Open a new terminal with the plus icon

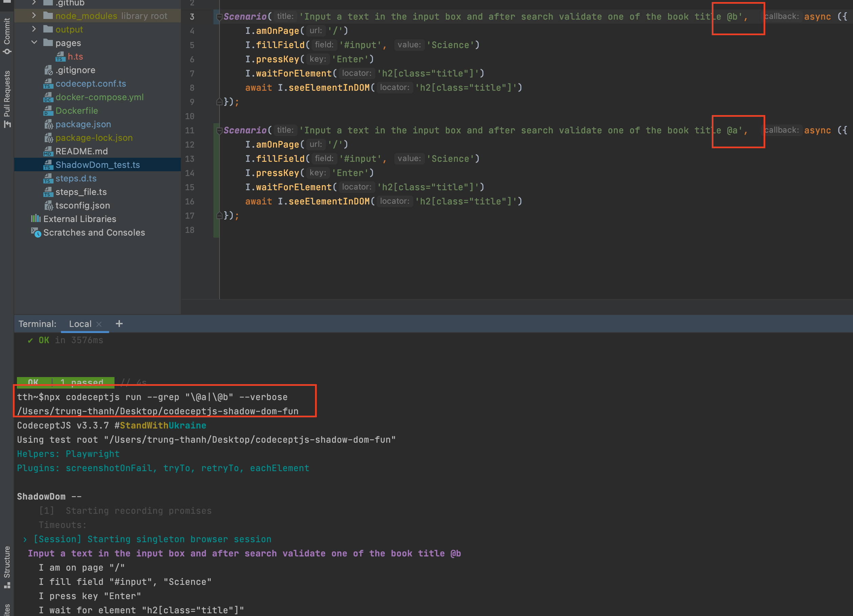119,324
